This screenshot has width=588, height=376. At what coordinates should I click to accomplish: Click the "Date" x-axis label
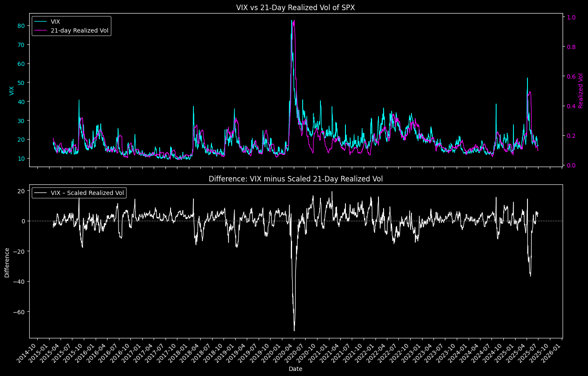click(295, 369)
